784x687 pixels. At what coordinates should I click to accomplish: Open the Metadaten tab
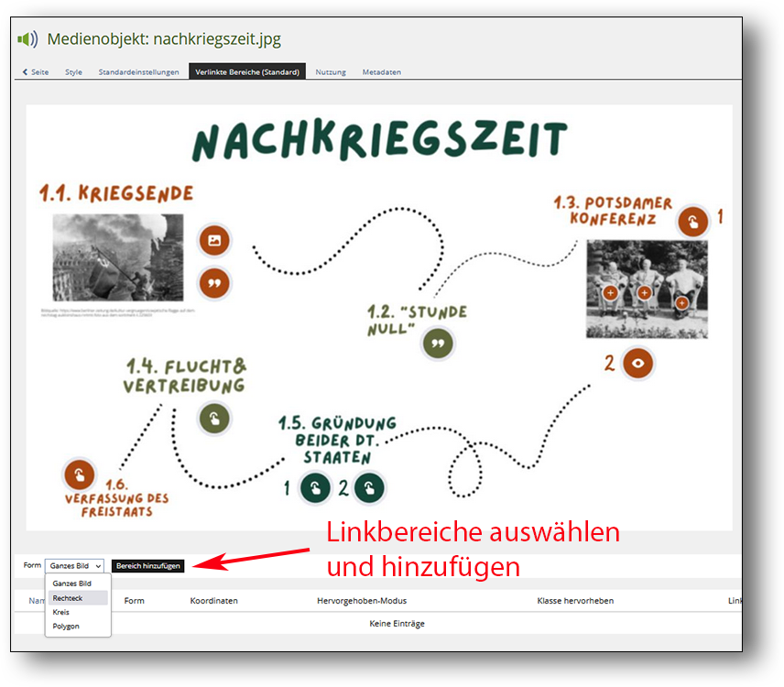pos(381,71)
